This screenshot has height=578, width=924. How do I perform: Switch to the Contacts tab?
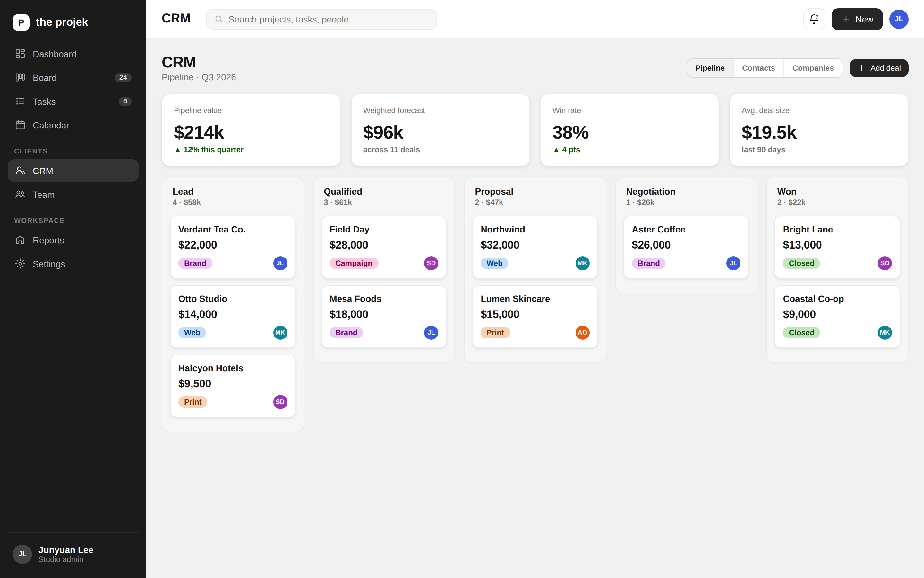[758, 68]
